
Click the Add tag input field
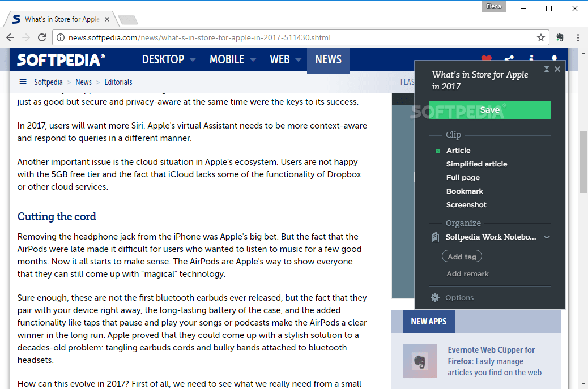click(462, 256)
